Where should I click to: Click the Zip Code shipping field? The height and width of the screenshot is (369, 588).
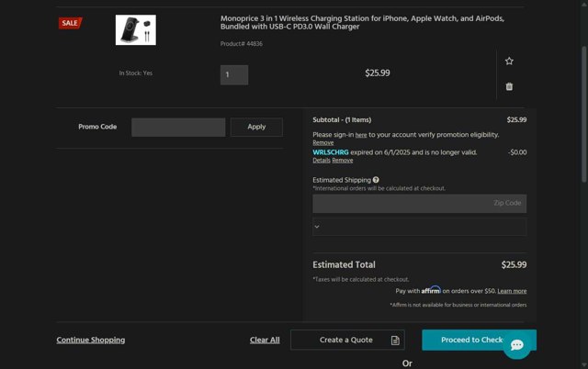tap(419, 204)
